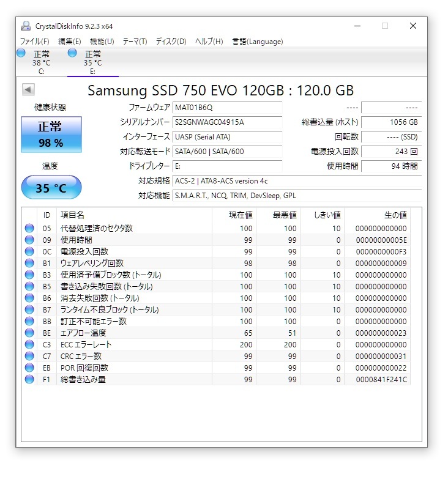The height and width of the screenshot is (477, 448).
Task: Select the ランタイム不良ブロック (トータル) row
Action: pos(216,309)
